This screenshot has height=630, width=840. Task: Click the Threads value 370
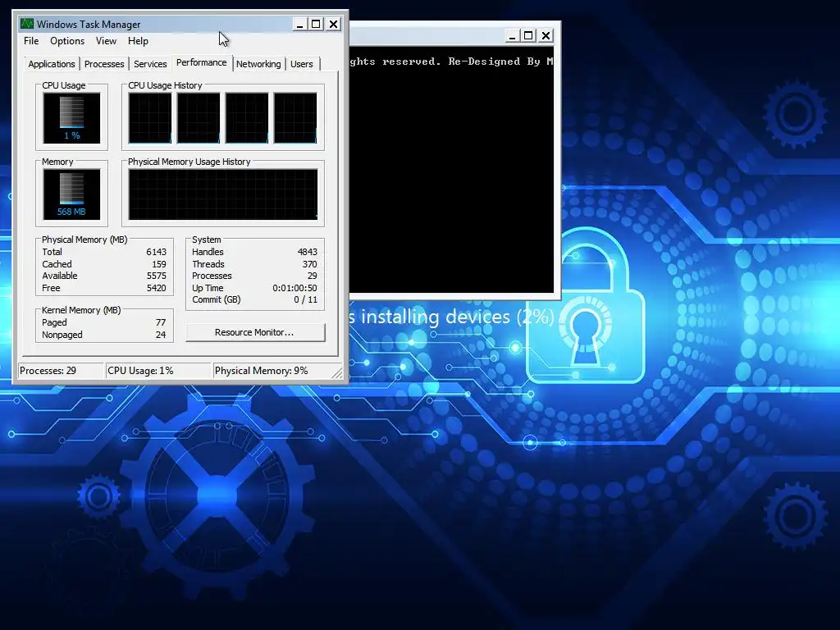[309, 264]
